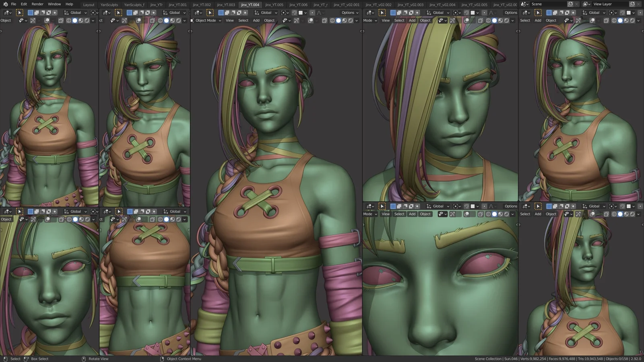The width and height of the screenshot is (644, 362).
Task: Open the Global transform orientation dropdown
Action: 265,12
